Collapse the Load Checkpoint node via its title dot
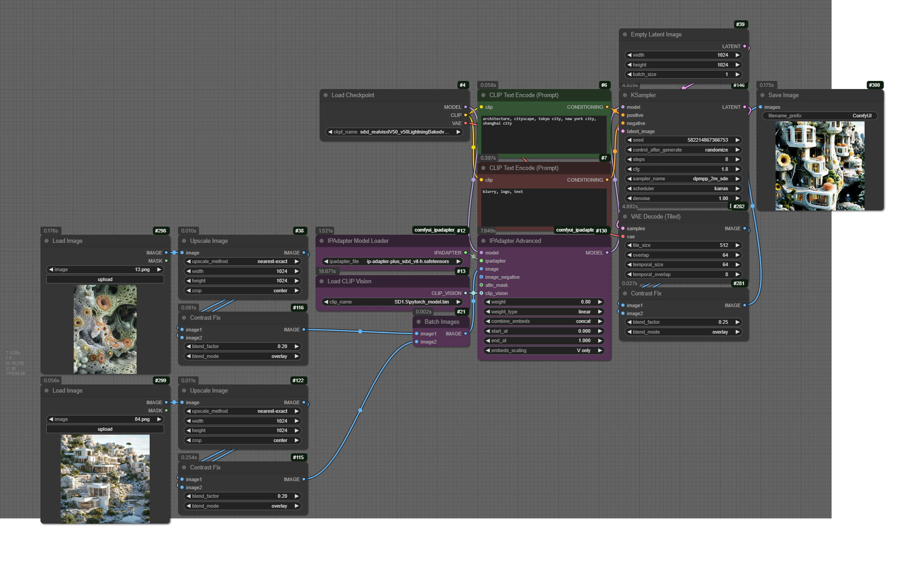The image size is (924, 576). [325, 95]
